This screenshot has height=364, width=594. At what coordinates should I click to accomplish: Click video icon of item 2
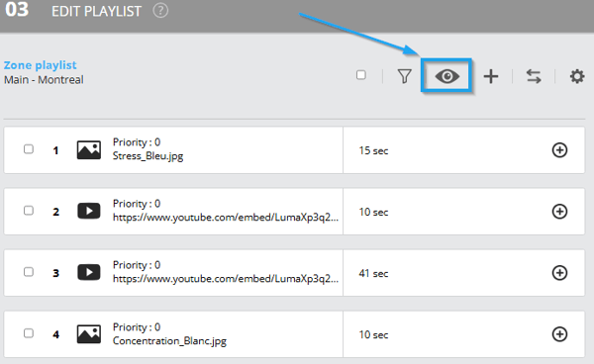89,211
